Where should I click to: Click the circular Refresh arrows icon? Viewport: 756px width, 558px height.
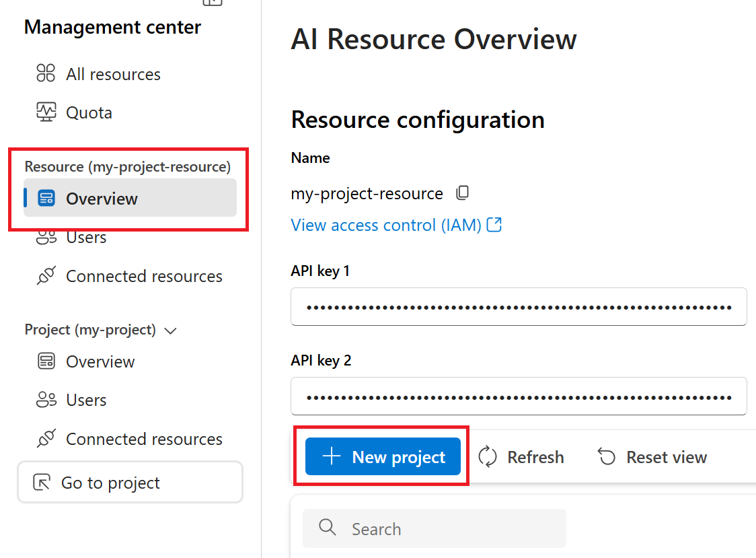pyautogui.click(x=488, y=456)
